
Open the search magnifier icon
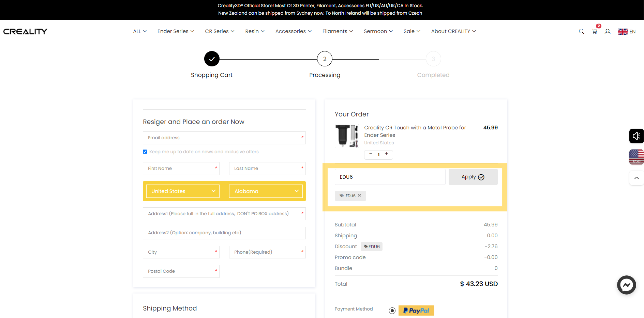click(582, 31)
